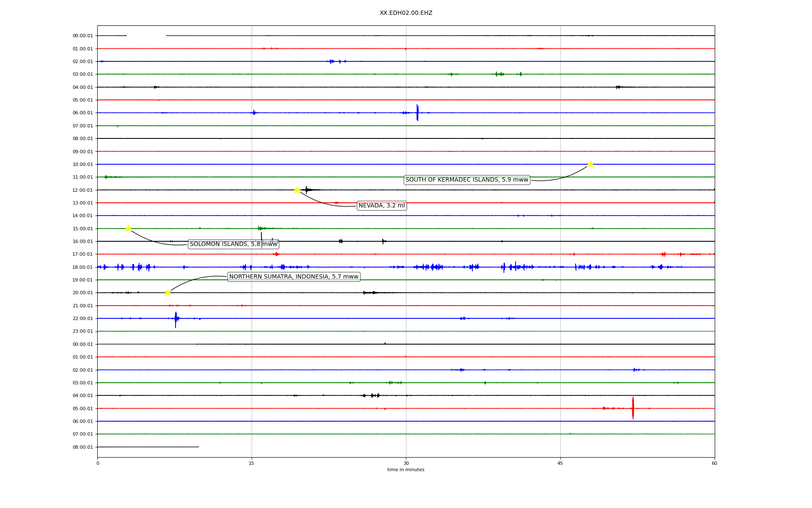Click the yellow star marking the Kermadec Islands event

coord(590,164)
